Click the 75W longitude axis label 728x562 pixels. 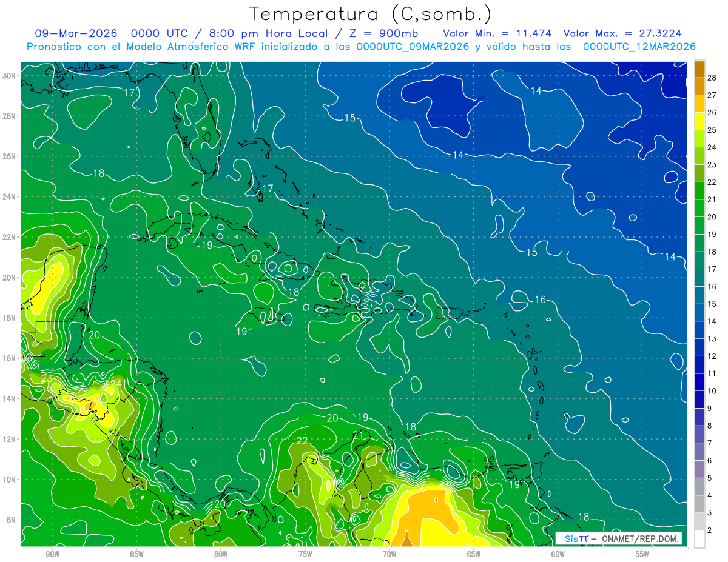(x=305, y=555)
